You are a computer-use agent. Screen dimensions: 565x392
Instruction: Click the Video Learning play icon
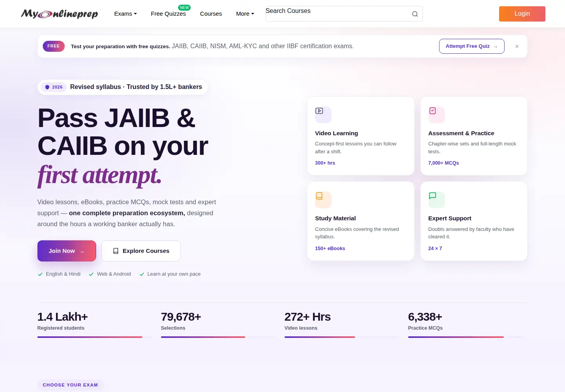319,111
